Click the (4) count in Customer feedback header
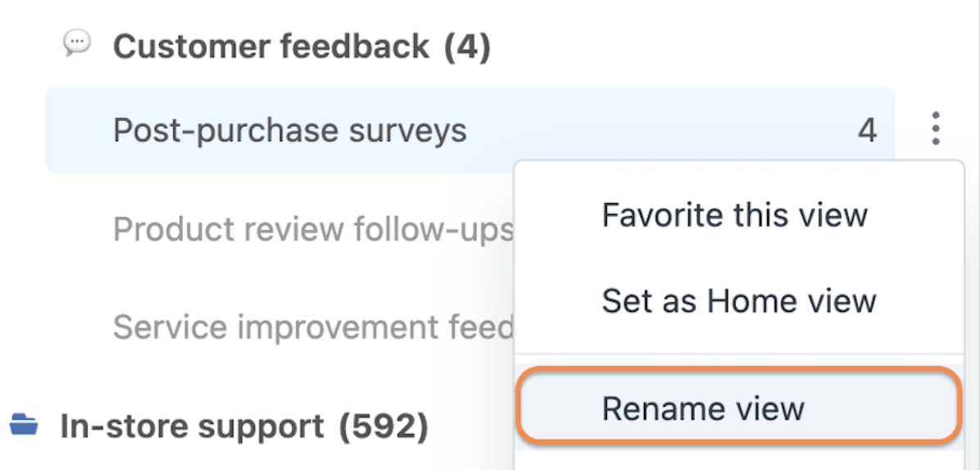 point(468,47)
